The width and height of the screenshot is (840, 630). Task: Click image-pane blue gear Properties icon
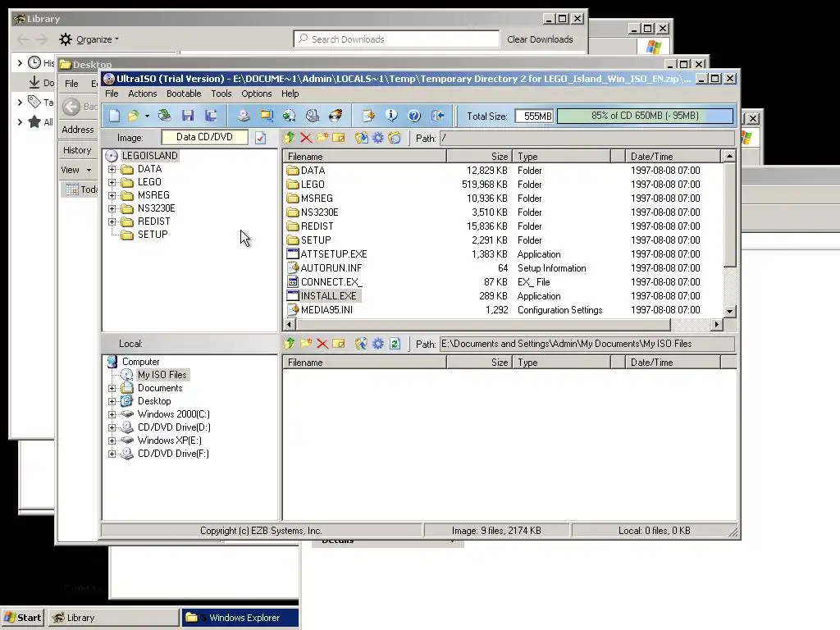tap(378, 138)
